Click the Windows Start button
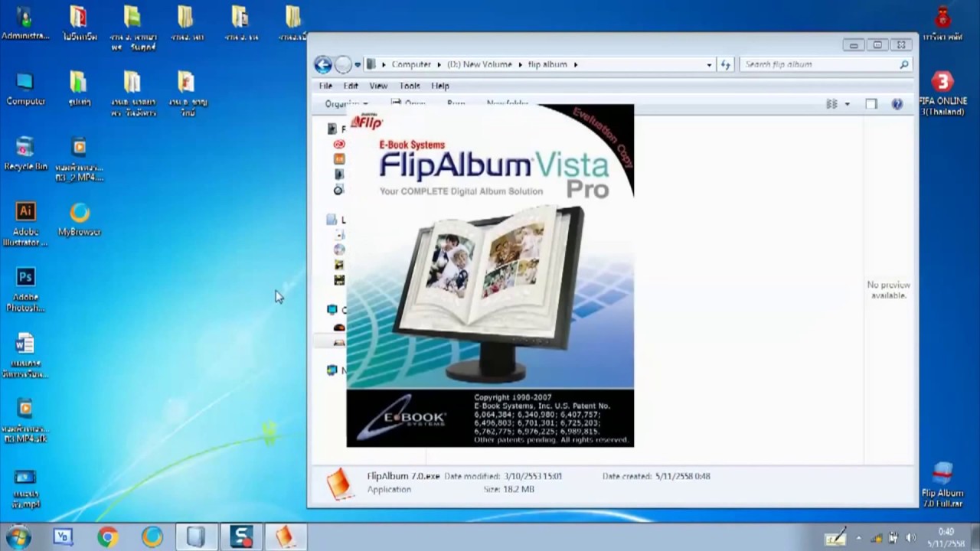The width and height of the screenshot is (980, 551). 18,537
